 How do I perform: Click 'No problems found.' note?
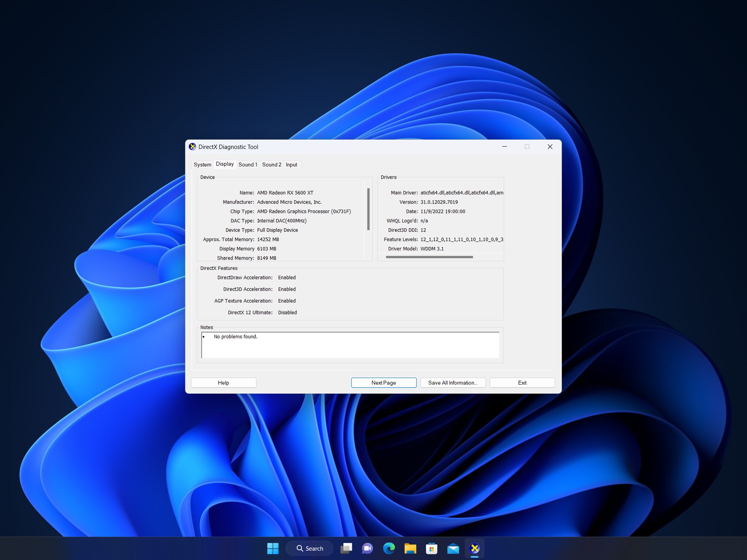(236, 337)
